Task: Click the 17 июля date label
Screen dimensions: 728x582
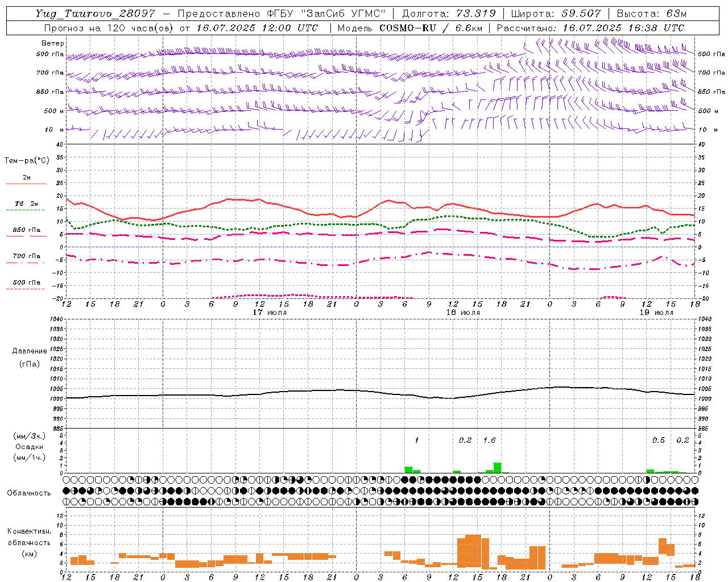Action: coord(270,313)
